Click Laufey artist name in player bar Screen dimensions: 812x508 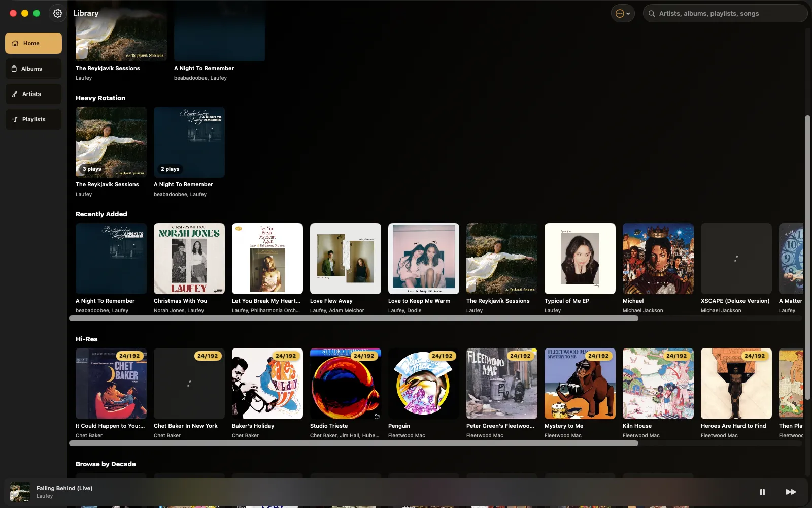(x=45, y=496)
